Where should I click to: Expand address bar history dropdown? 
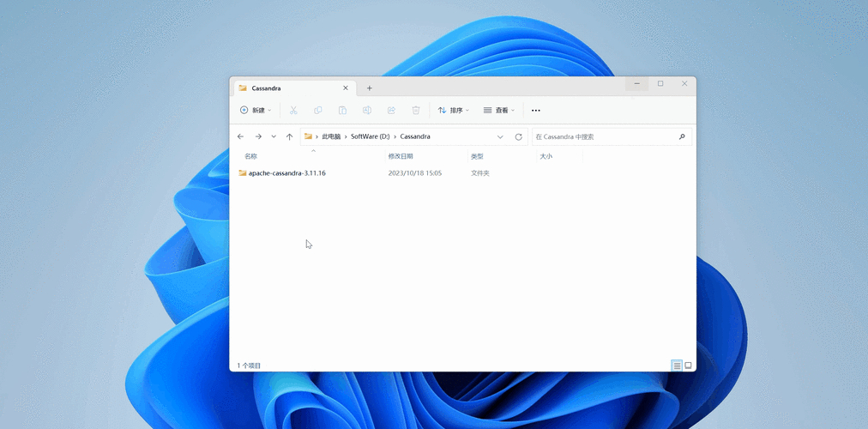tap(500, 136)
